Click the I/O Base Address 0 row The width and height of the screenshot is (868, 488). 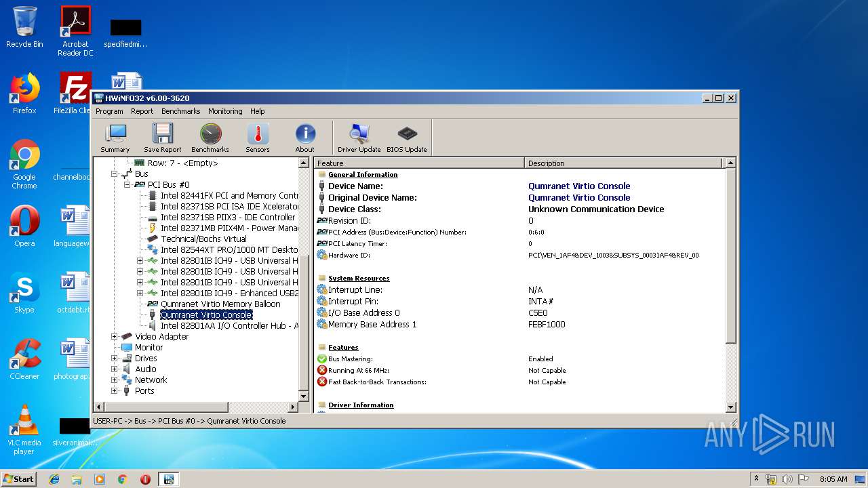click(x=519, y=313)
